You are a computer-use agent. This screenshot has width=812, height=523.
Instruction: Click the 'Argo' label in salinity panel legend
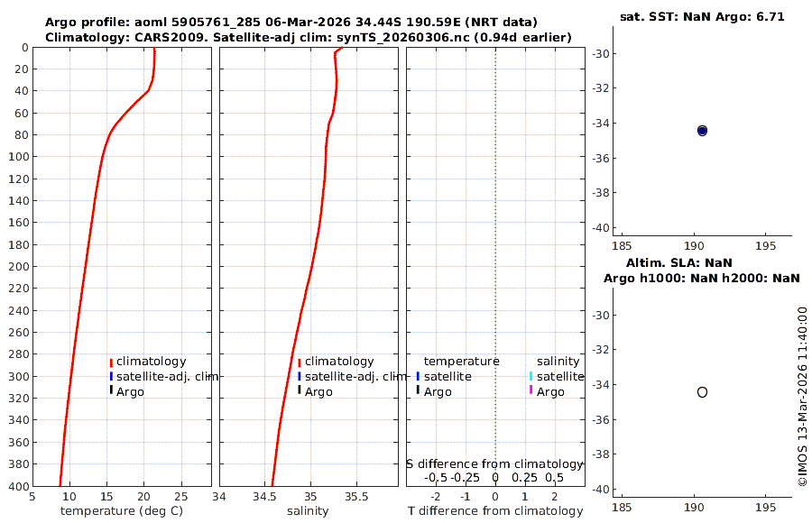coord(318,392)
